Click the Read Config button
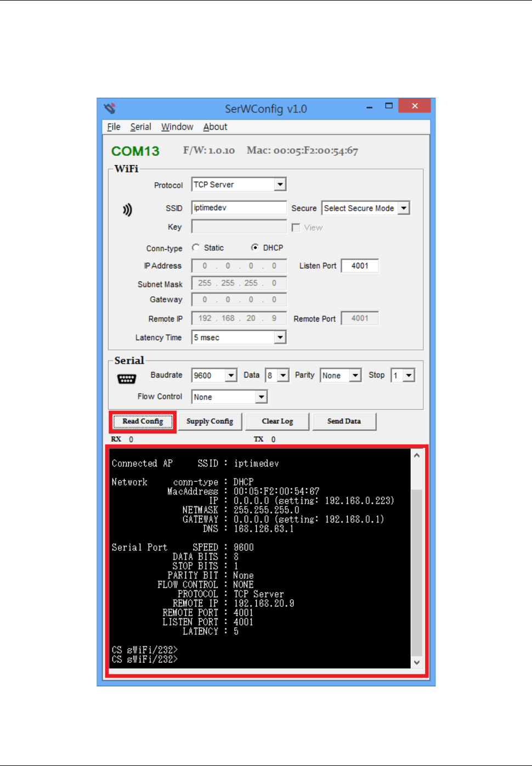 point(143,421)
